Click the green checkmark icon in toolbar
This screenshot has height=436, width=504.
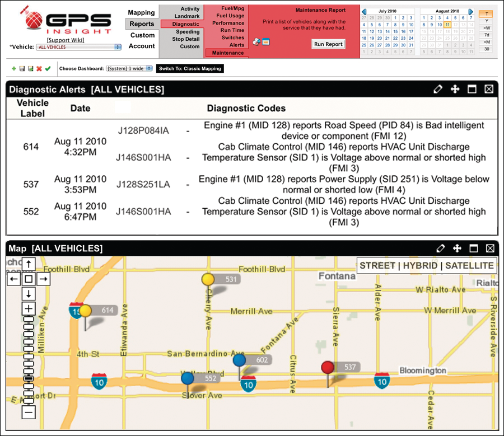[x=48, y=69]
